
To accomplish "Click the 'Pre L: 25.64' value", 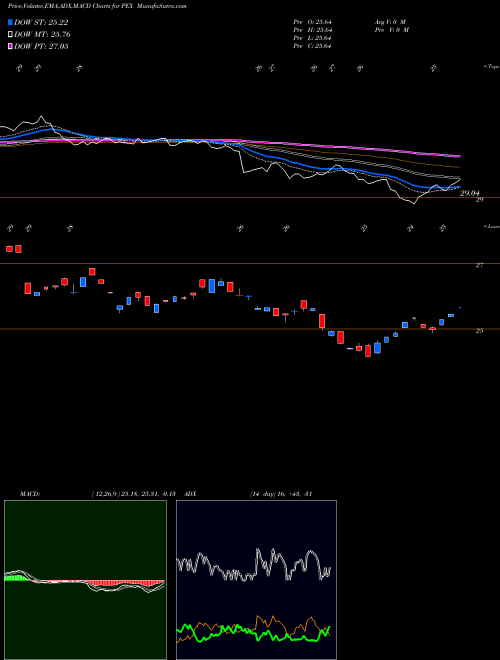I will click(x=313, y=38).
